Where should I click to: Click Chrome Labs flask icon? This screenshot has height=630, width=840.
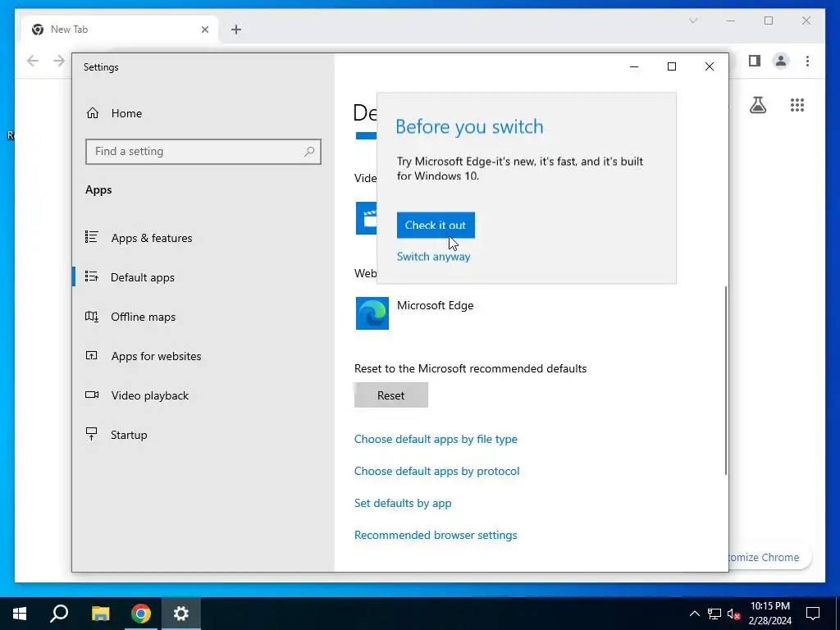pyautogui.click(x=758, y=105)
